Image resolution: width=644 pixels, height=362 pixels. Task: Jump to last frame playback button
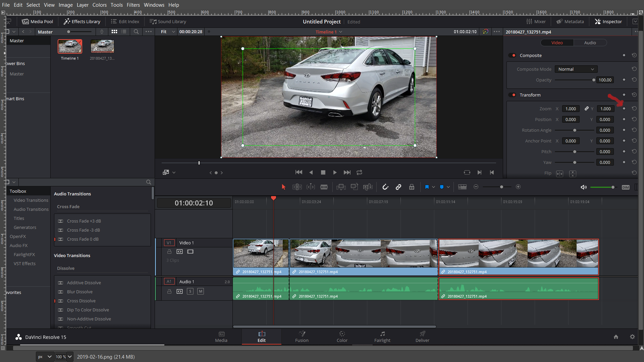pos(347,172)
